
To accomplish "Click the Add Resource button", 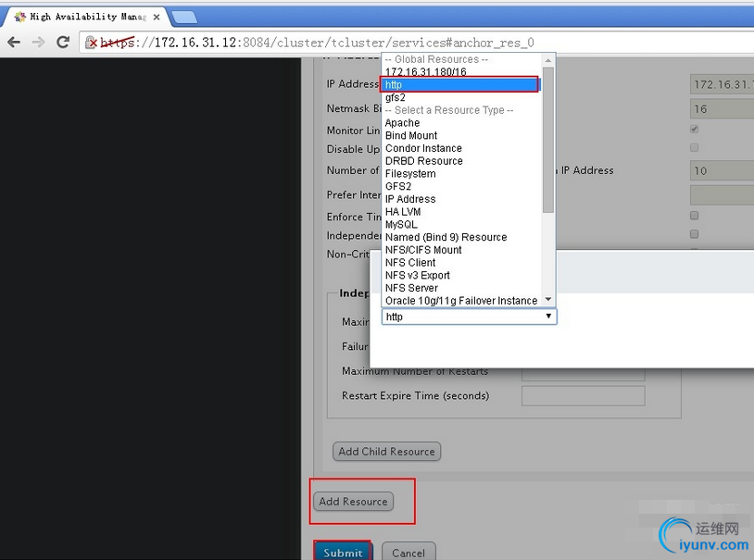I will [354, 502].
